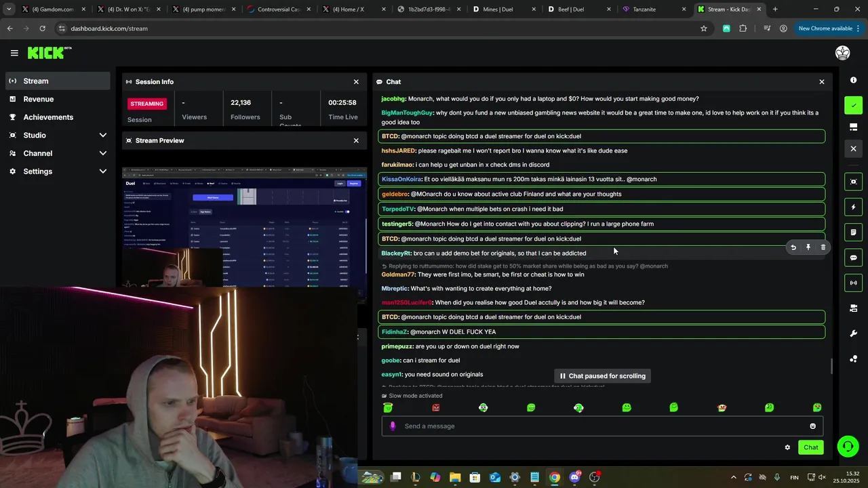Open chat settings gear

click(787, 447)
